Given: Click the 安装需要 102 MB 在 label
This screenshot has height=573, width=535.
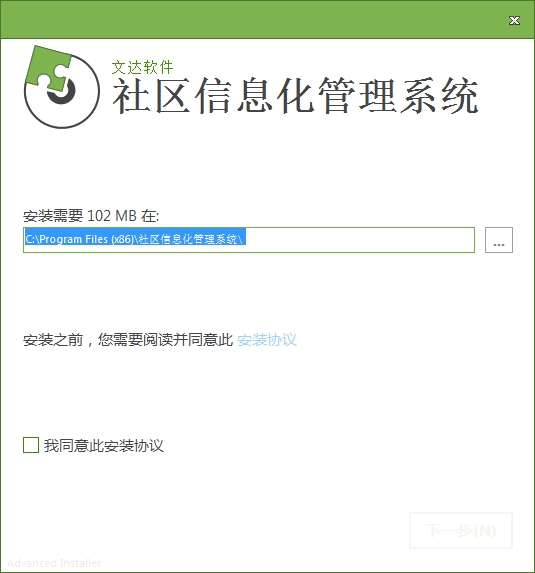Looking at the screenshot, I should point(91,216).
